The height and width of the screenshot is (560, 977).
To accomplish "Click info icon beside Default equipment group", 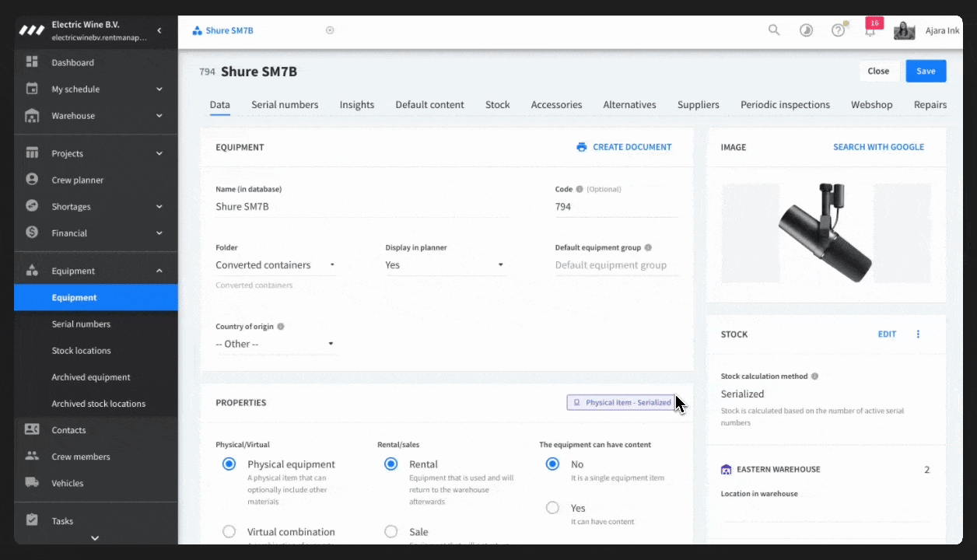I will coord(648,247).
